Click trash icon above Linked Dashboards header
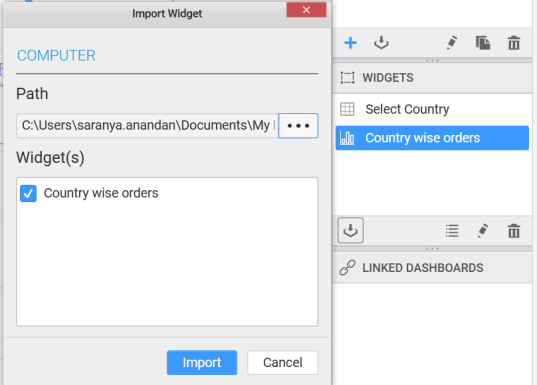Screen dimensions: 537x385 pos(514,231)
